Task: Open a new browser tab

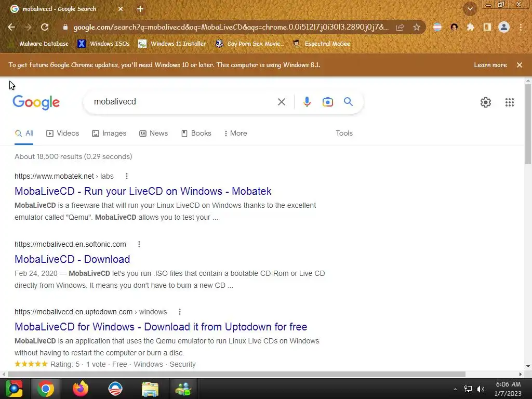Action: click(140, 9)
